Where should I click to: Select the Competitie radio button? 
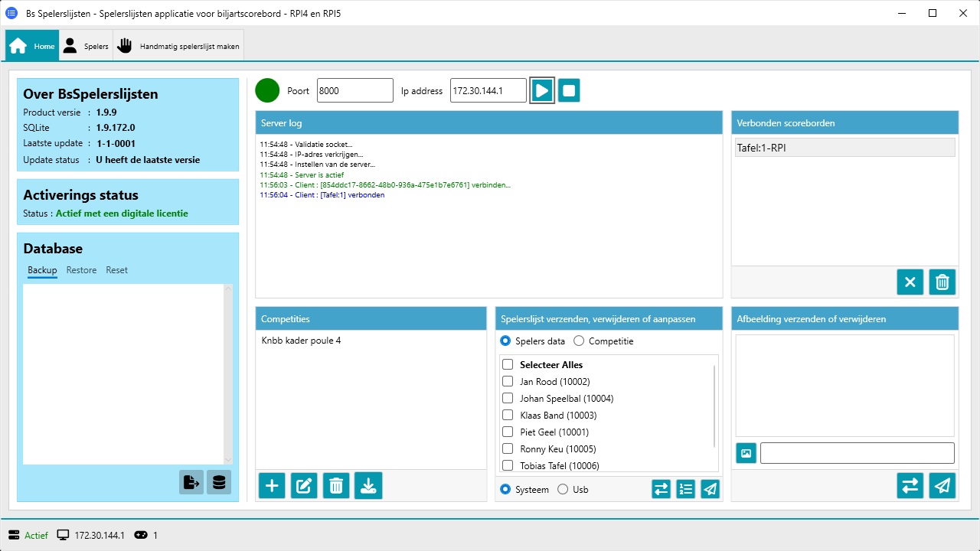click(579, 341)
